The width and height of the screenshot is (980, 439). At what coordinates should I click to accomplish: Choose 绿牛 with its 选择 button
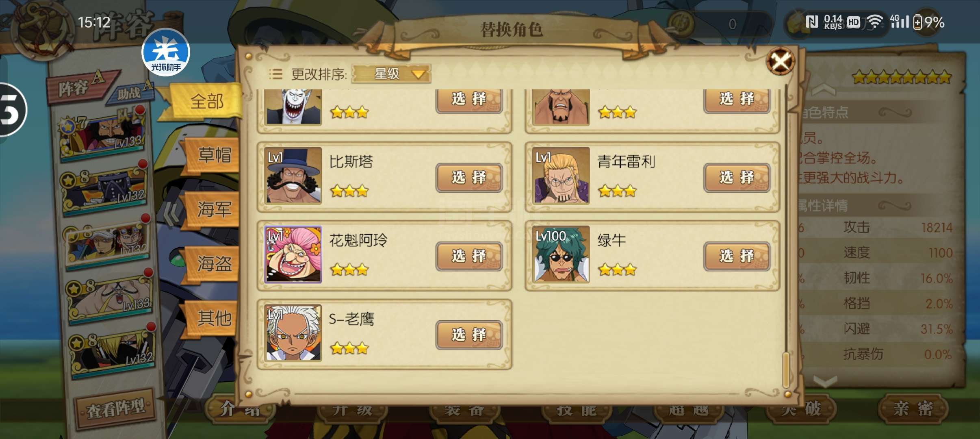[x=737, y=256]
